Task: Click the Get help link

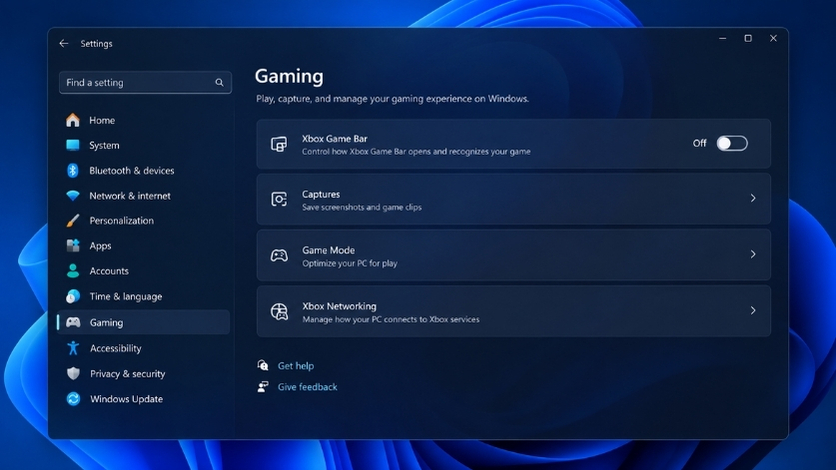Action: tap(295, 366)
